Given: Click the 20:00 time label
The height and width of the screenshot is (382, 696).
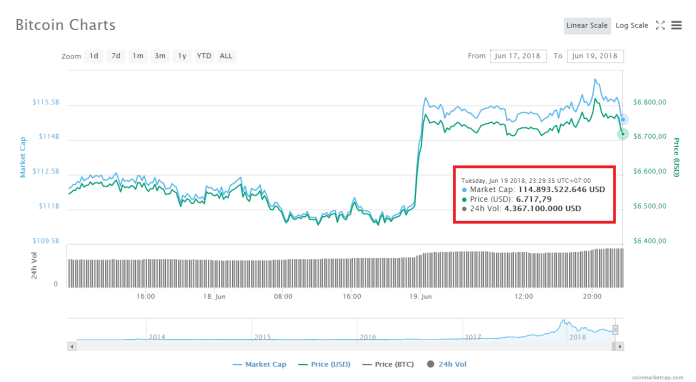Looking at the screenshot, I should 592,296.
